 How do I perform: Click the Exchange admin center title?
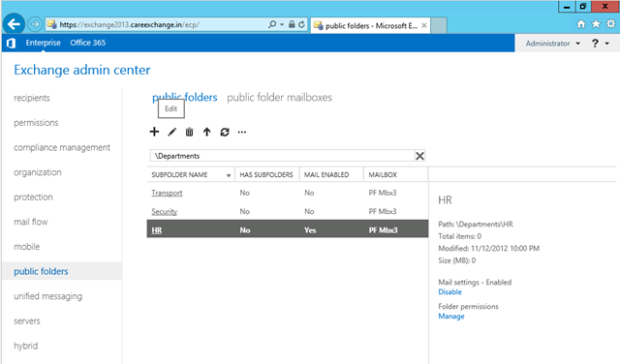[x=81, y=70]
